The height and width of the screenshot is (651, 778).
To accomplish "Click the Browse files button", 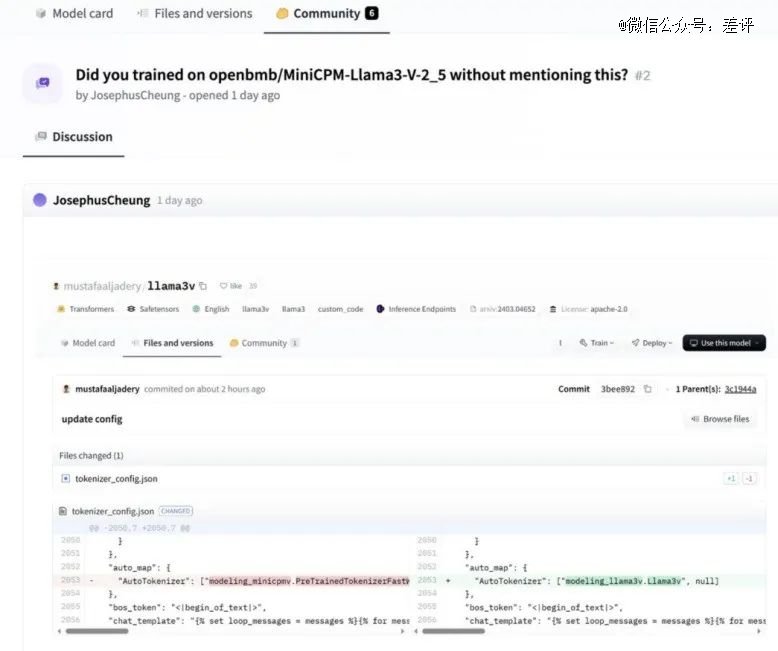I will (x=720, y=419).
